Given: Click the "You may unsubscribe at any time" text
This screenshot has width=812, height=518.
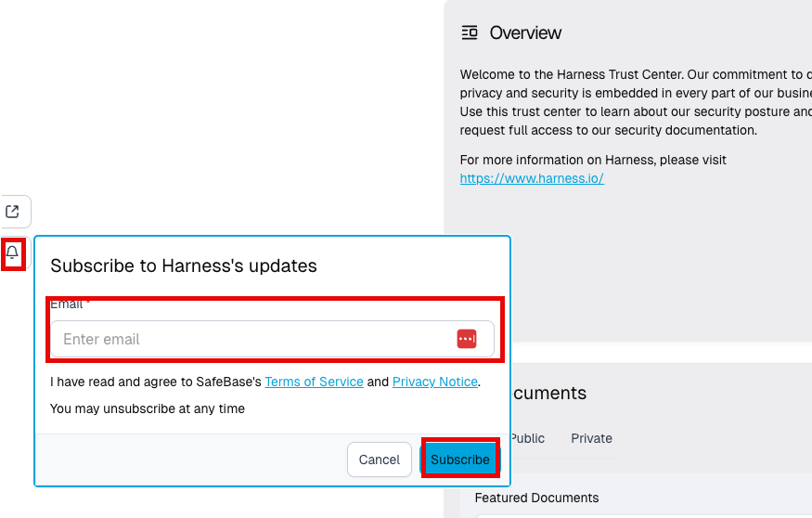Looking at the screenshot, I should pyautogui.click(x=148, y=408).
